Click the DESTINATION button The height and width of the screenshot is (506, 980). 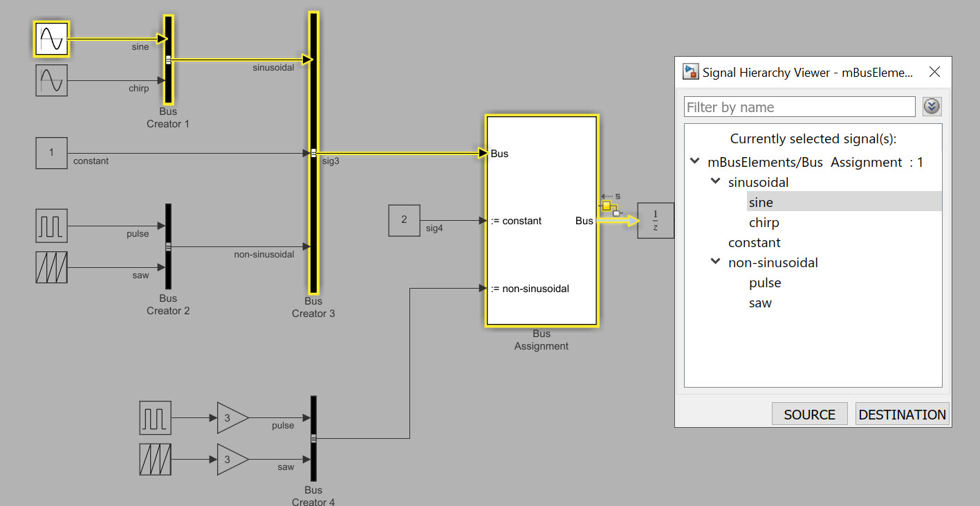(x=902, y=414)
